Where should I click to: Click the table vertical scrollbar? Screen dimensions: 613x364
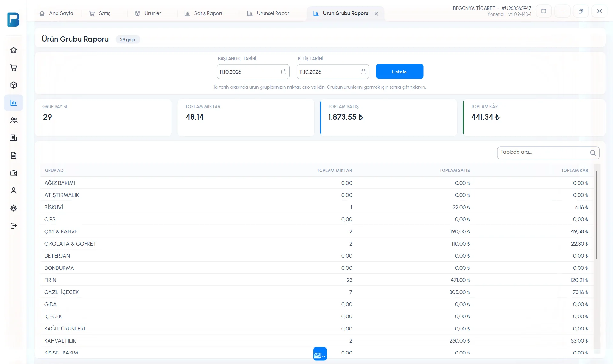[x=597, y=215]
